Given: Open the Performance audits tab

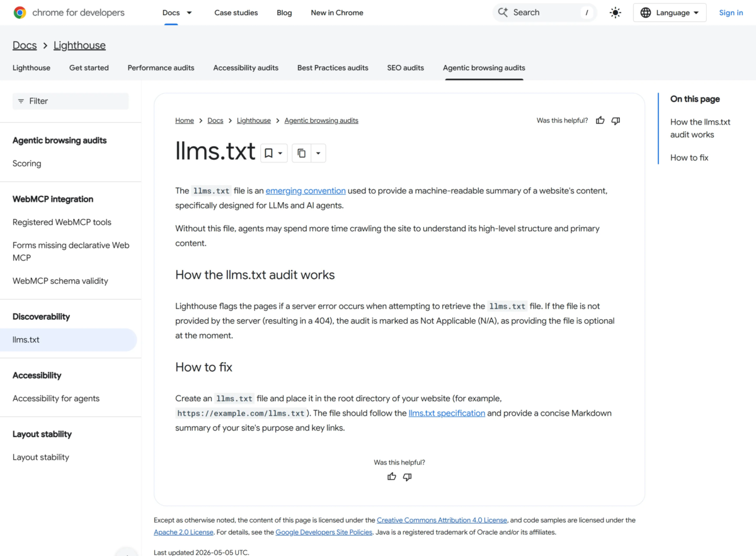Looking at the screenshot, I should (161, 67).
